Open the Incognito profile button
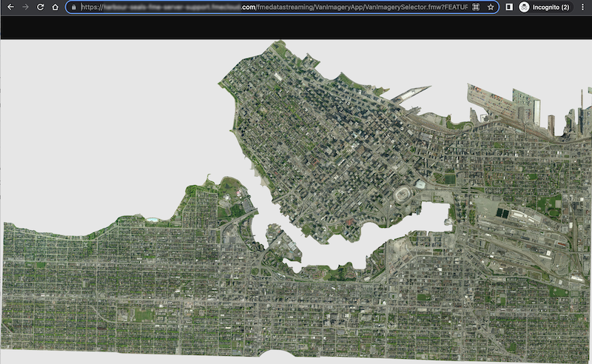The width and height of the screenshot is (592, 364). click(x=545, y=7)
